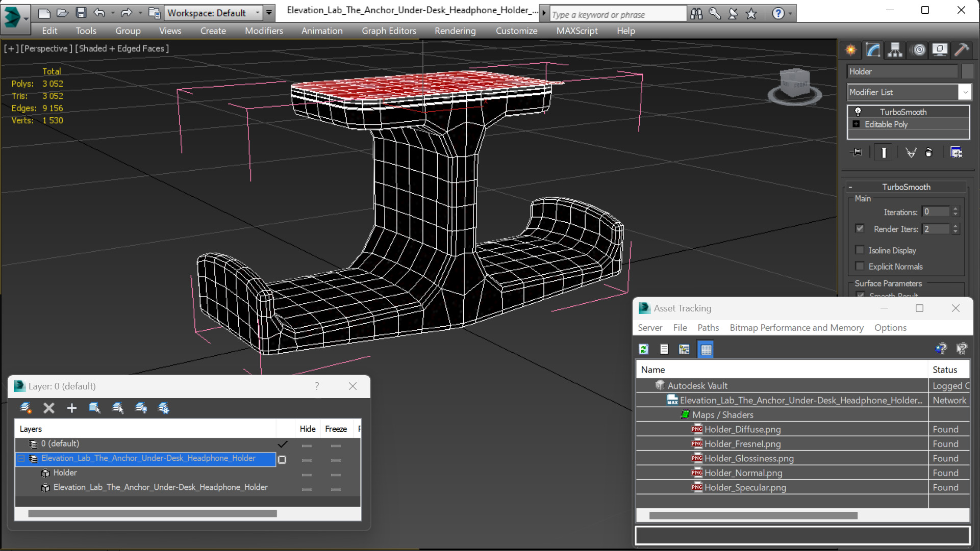Image resolution: width=980 pixels, height=551 pixels.
Task: Click the Save File toolbar icon
Action: [81, 13]
